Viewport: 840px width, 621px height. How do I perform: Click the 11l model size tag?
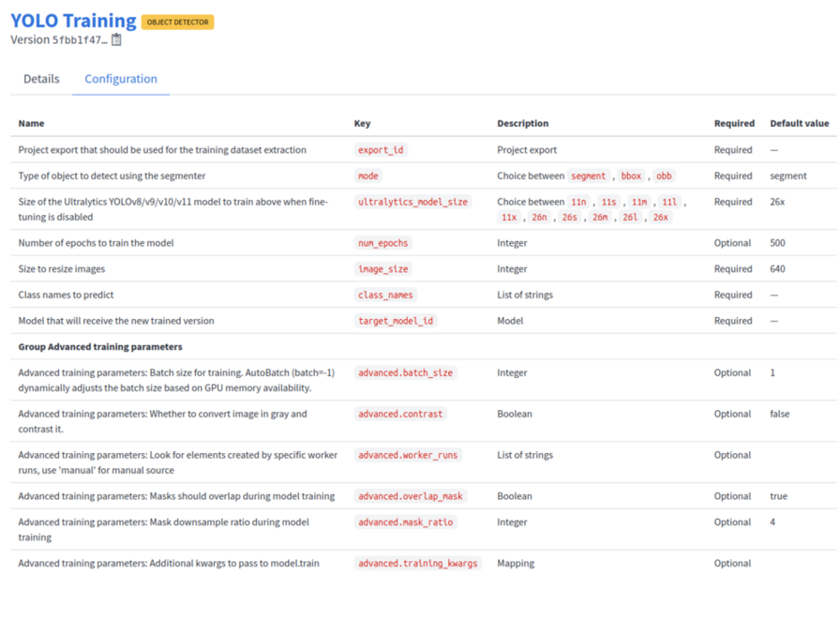[669, 202]
